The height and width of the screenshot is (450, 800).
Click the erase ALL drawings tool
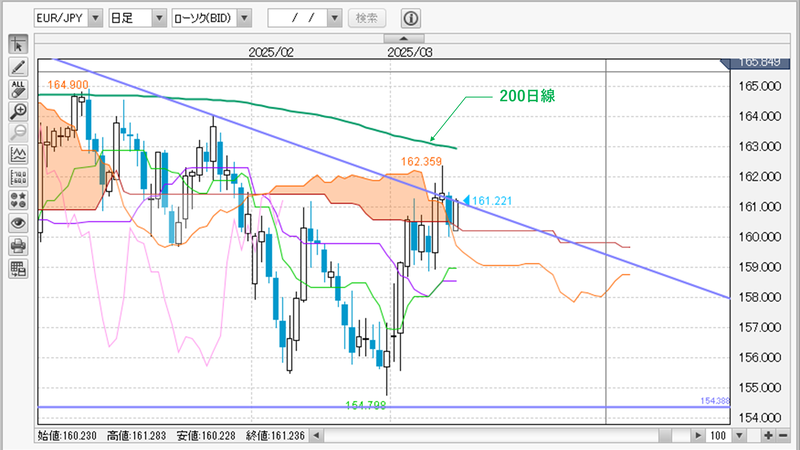[x=18, y=89]
